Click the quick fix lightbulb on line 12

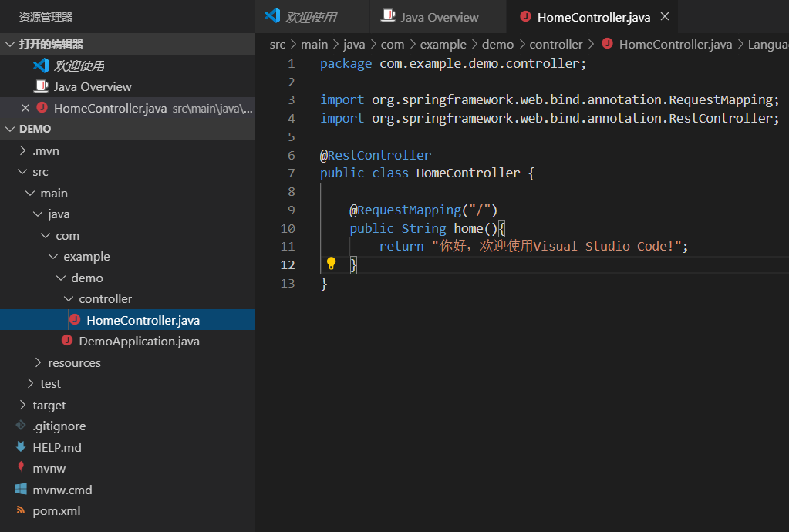331,264
